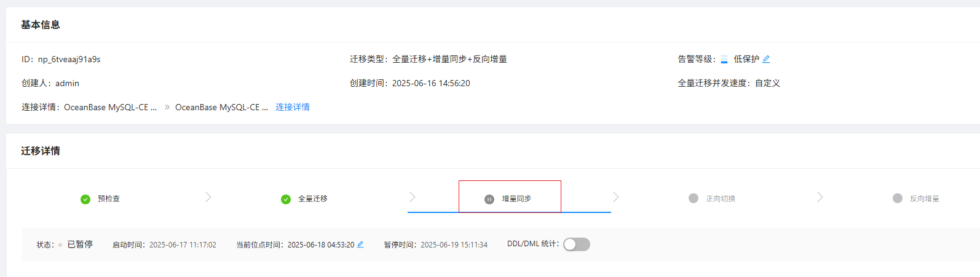Screen dimensions: 980x277
Task: Click the grey circle icon for 正向切换
Action: [x=694, y=198]
